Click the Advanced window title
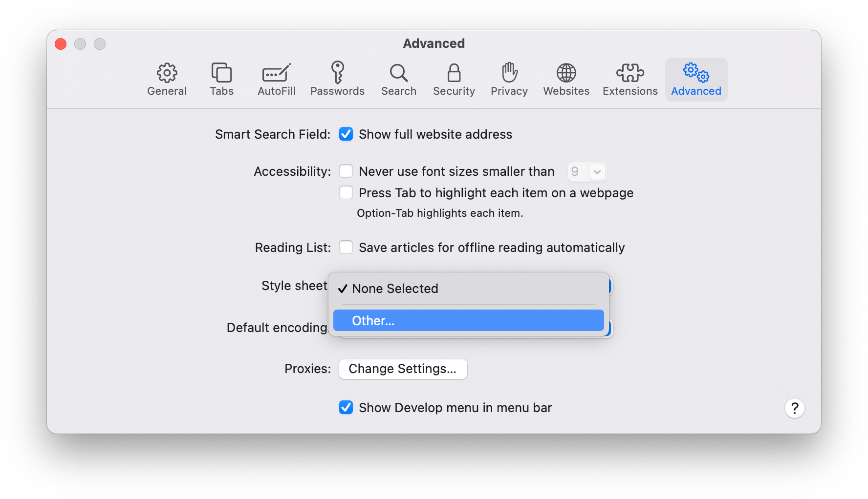The width and height of the screenshot is (868, 499). click(x=434, y=43)
